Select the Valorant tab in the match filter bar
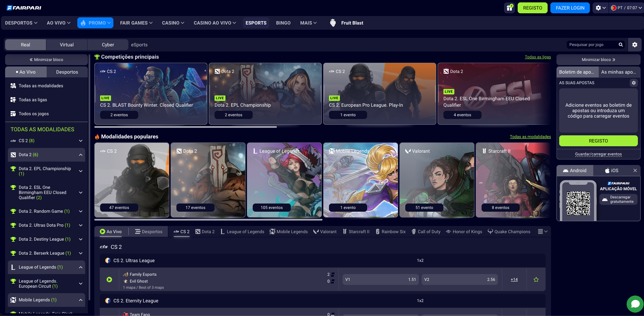The image size is (644, 316). coord(325,231)
